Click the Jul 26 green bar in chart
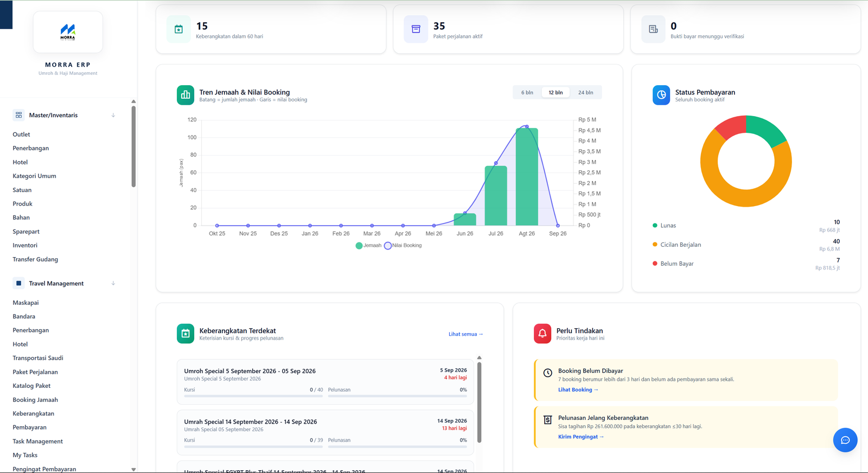The height and width of the screenshot is (473, 868). [496, 196]
